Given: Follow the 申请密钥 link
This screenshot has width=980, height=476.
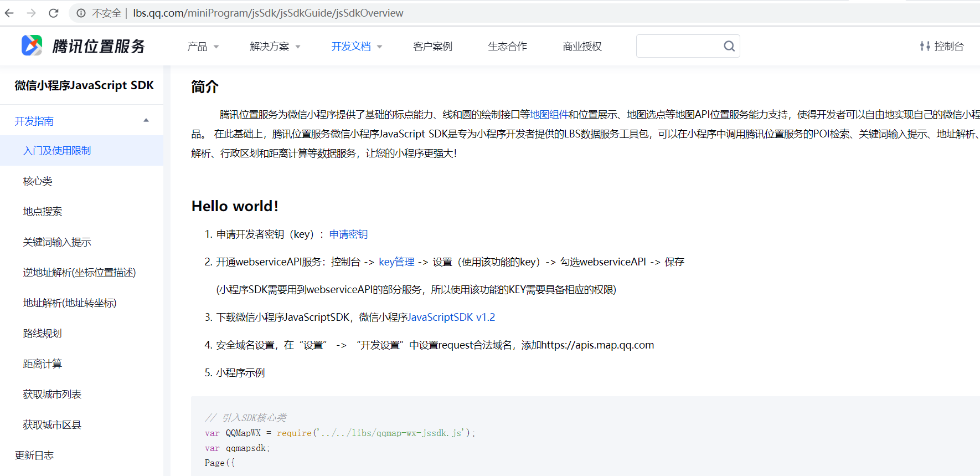Looking at the screenshot, I should (x=348, y=234).
